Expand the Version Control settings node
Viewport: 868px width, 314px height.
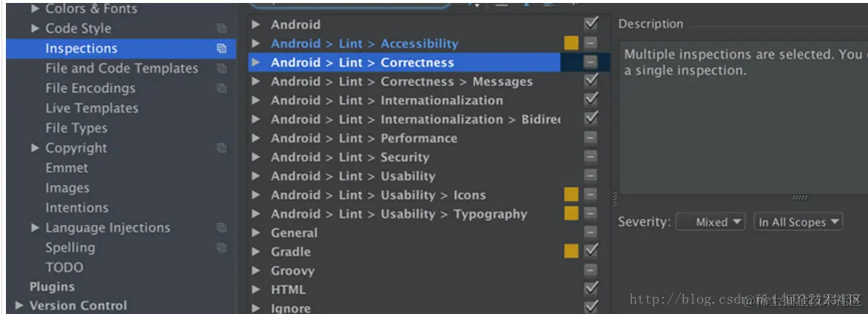point(20,305)
